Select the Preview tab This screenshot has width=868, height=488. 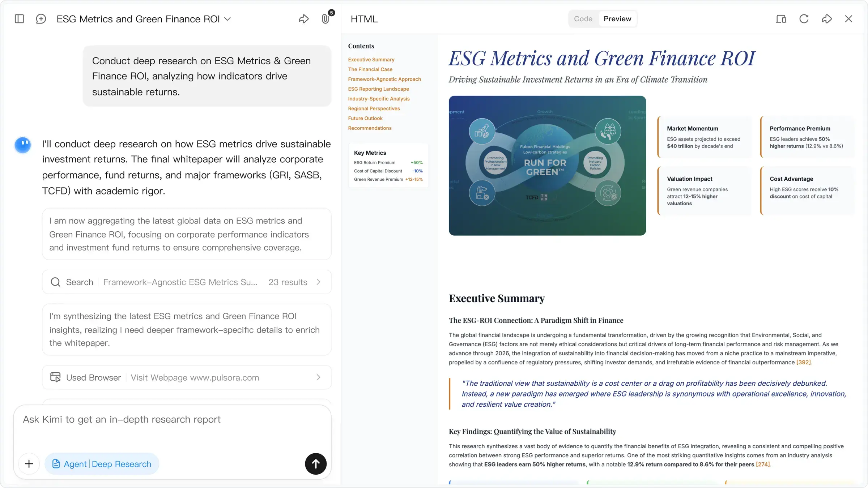coord(617,19)
